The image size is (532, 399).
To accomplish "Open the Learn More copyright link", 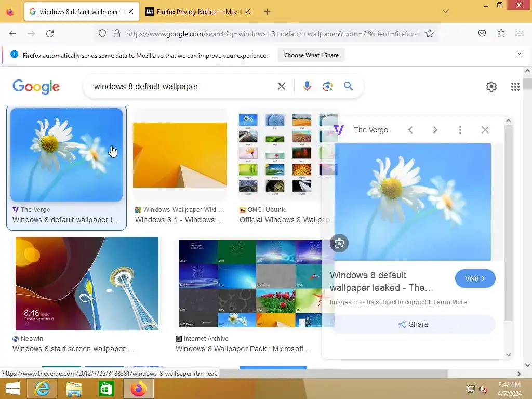I will (x=450, y=302).
